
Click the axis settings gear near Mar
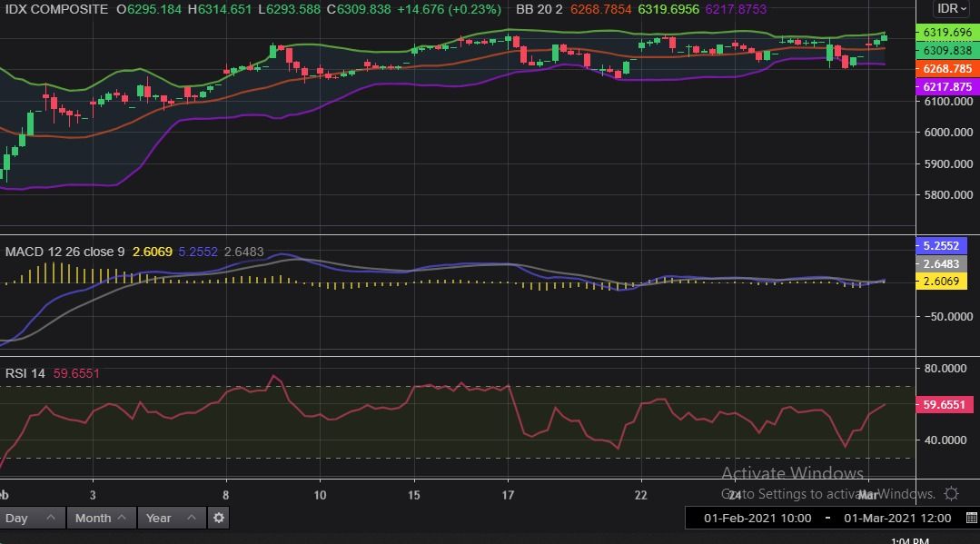951,494
